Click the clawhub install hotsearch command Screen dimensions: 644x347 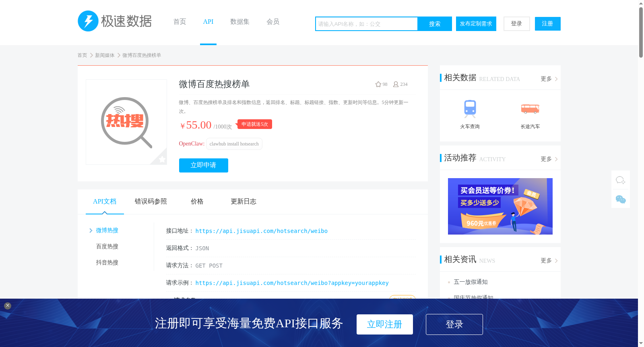coord(234,144)
